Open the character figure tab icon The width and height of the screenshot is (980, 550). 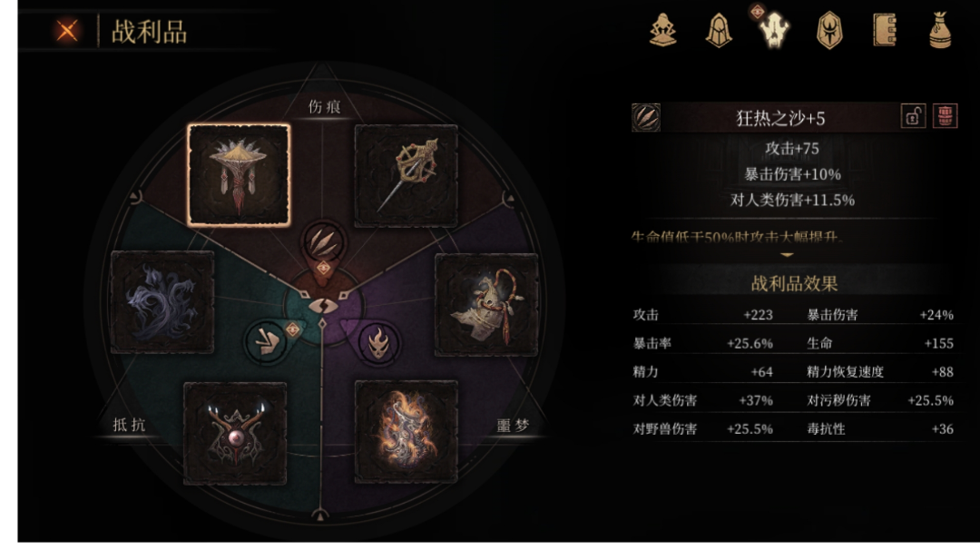click(x=663, y=30)
